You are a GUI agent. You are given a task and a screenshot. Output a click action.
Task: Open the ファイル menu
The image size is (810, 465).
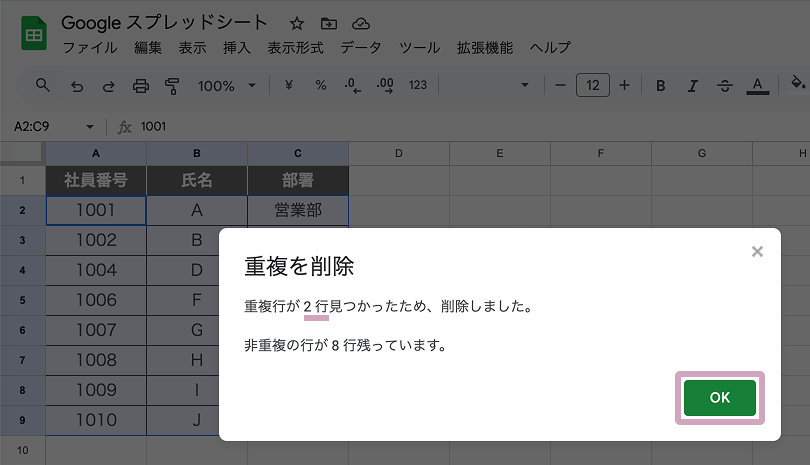click(x=90, y=48)
